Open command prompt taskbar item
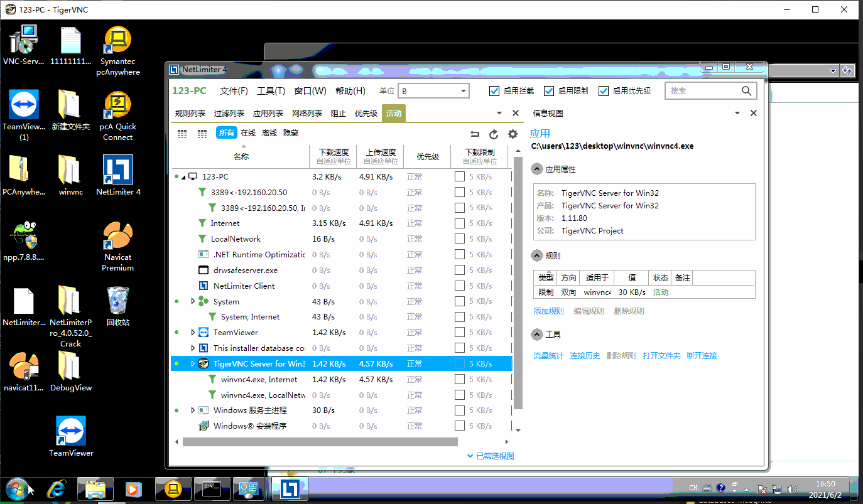This screenshot has width=863, height=504. [x=211, y=489]
